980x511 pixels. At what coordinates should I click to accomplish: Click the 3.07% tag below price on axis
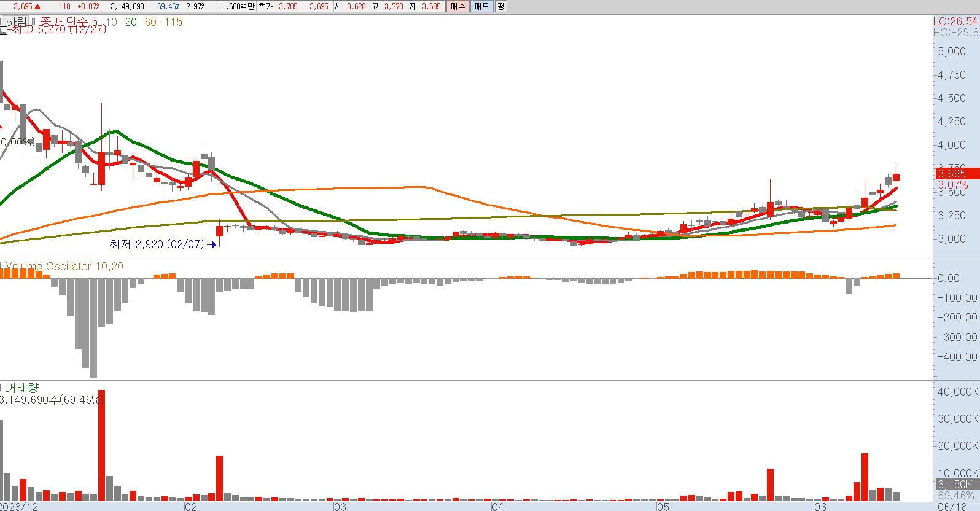coord(953,185)
